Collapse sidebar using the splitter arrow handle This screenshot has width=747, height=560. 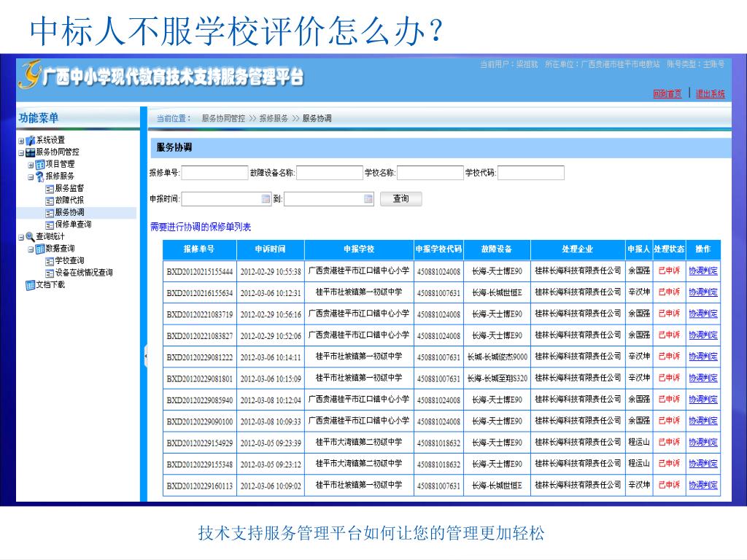coord(146,356)
